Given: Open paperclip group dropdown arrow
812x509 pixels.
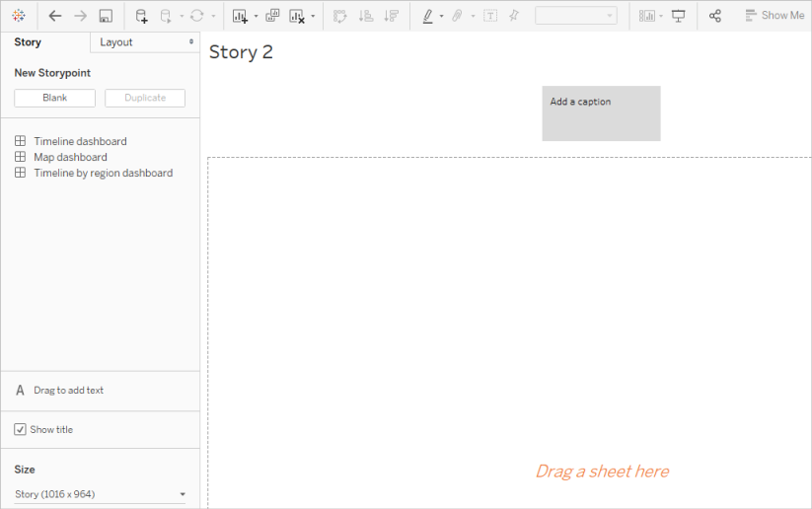Looking at the screenshot, I should pyautogui.click(x=473, y=16).
